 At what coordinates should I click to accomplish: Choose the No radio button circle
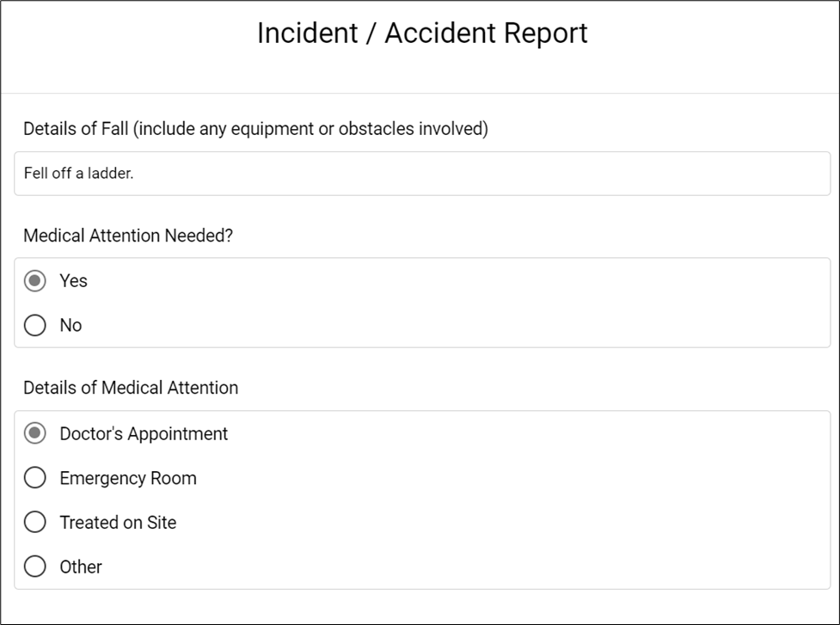[x=35, y=325]
